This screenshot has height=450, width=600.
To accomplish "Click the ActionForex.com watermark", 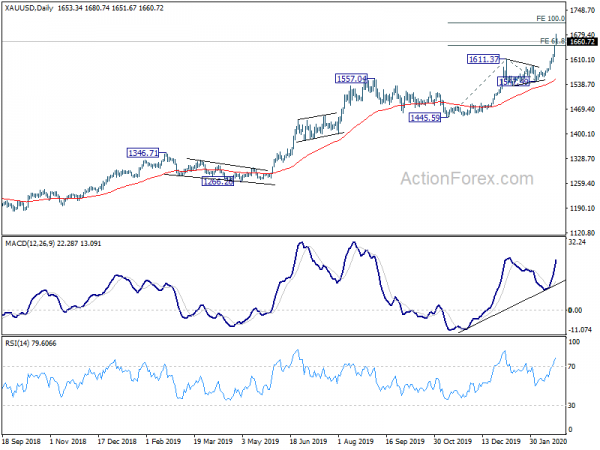I will click(467, 179).
